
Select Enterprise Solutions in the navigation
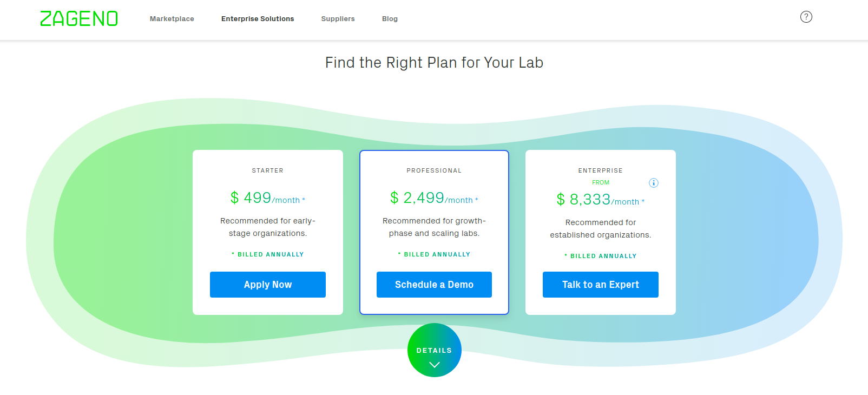point(258,19)
